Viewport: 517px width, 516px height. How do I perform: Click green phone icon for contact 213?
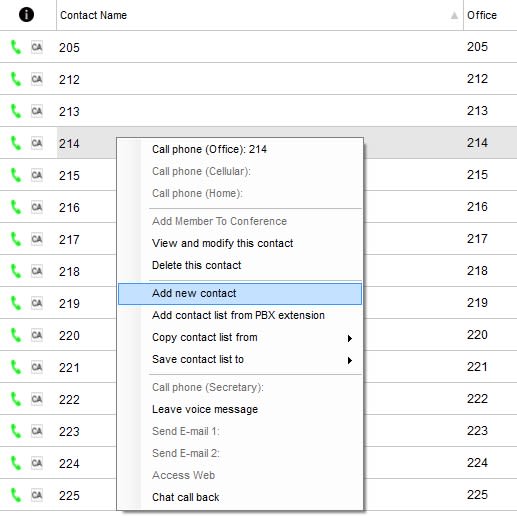point(16,111)
